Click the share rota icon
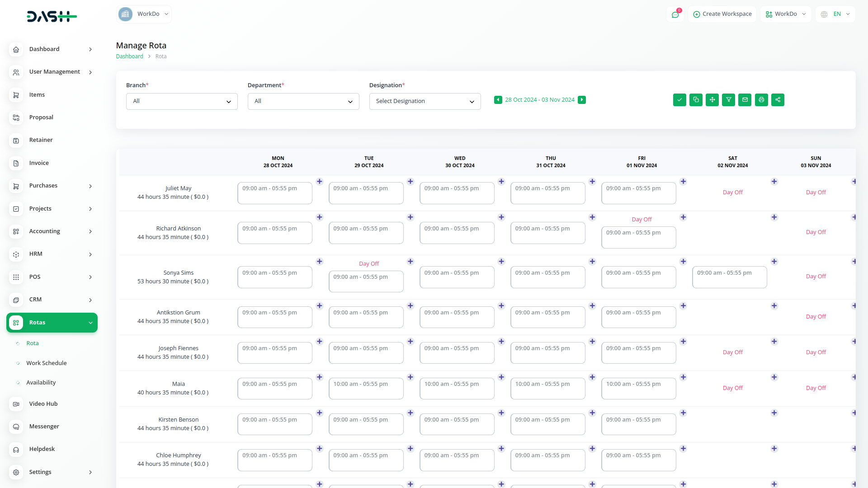This screenshot has width=868, height=488. pyautogui.click(x=778, y=100)
